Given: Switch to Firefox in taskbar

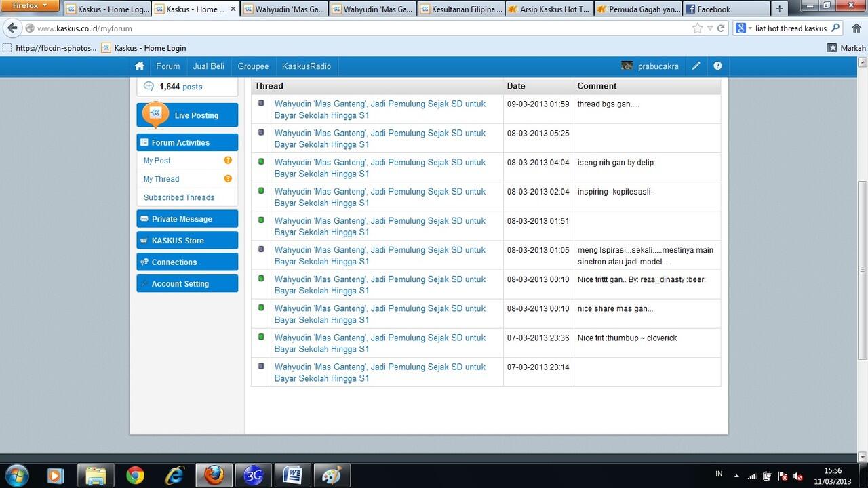Looking at the screenshot, I should [214, 476].
